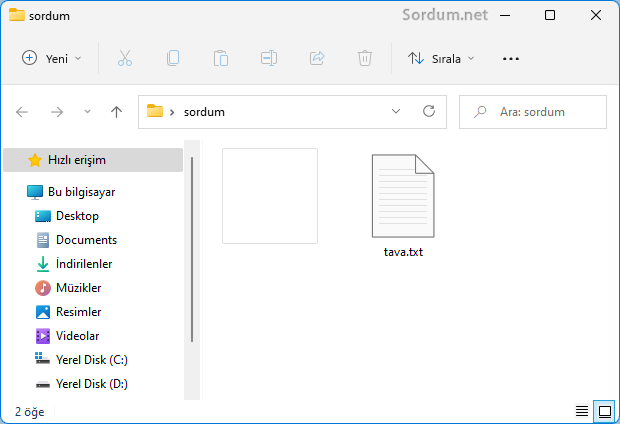Open the Sırala sort dropdown
Screen dimensions: 620x424
tap(441, 59)
